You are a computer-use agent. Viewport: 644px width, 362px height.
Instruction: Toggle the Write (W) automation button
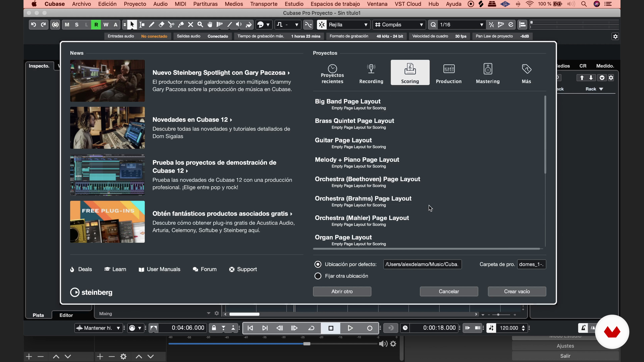pyautogui.click(x=106, y=24)
